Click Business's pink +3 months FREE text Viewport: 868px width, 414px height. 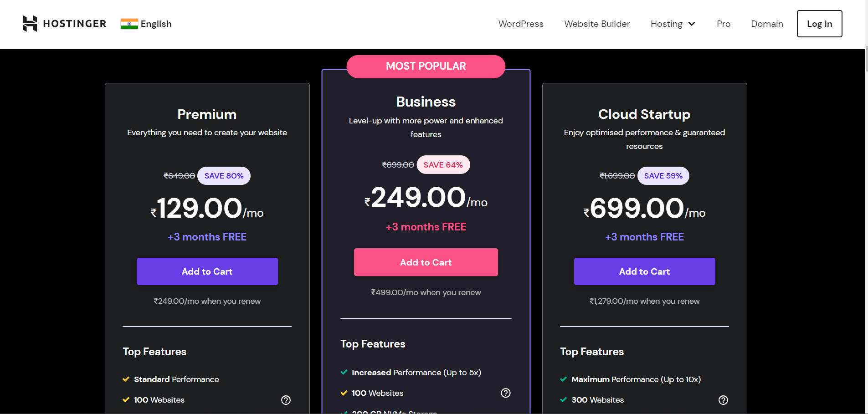tap(426, 227)
